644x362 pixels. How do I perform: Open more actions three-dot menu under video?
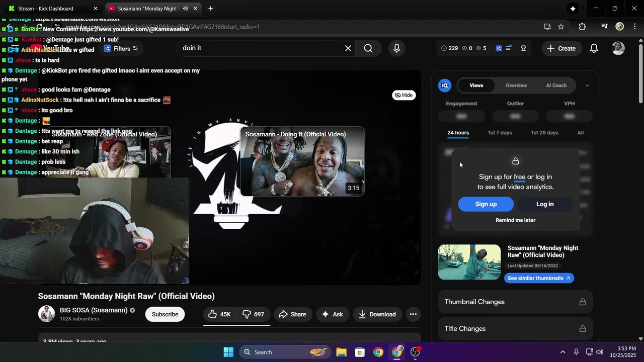point(413,314)
